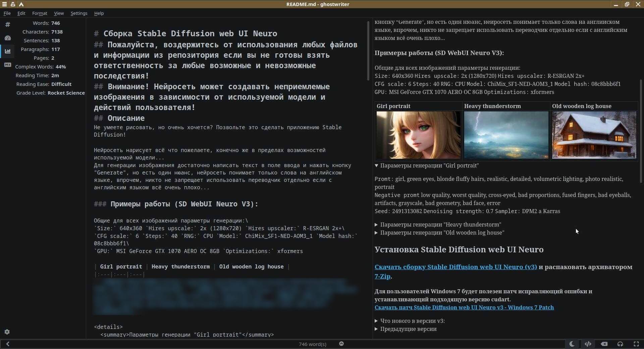This screenshot has height=349, width=644.
Task: Click the lock icon in the title bar
Action: point(13,4)
